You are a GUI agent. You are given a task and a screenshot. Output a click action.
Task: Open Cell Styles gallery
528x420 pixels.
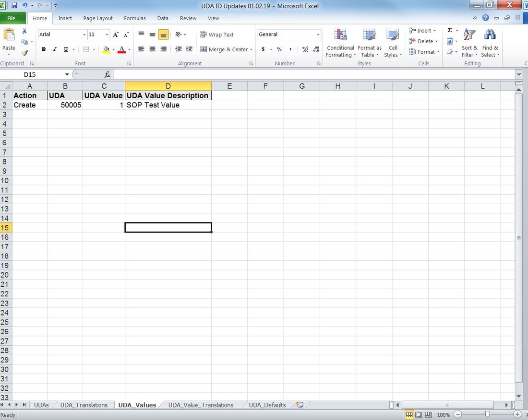click(x=393, y=43)
